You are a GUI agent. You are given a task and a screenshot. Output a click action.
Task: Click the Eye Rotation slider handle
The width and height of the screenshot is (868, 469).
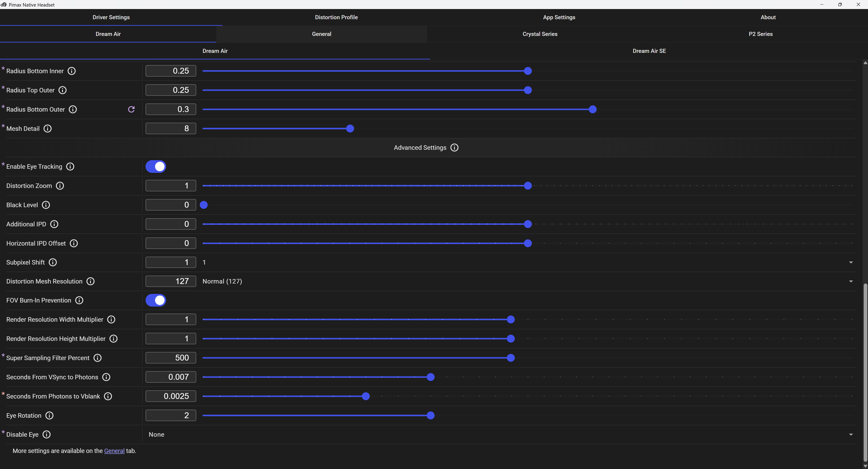coord(430,415)
